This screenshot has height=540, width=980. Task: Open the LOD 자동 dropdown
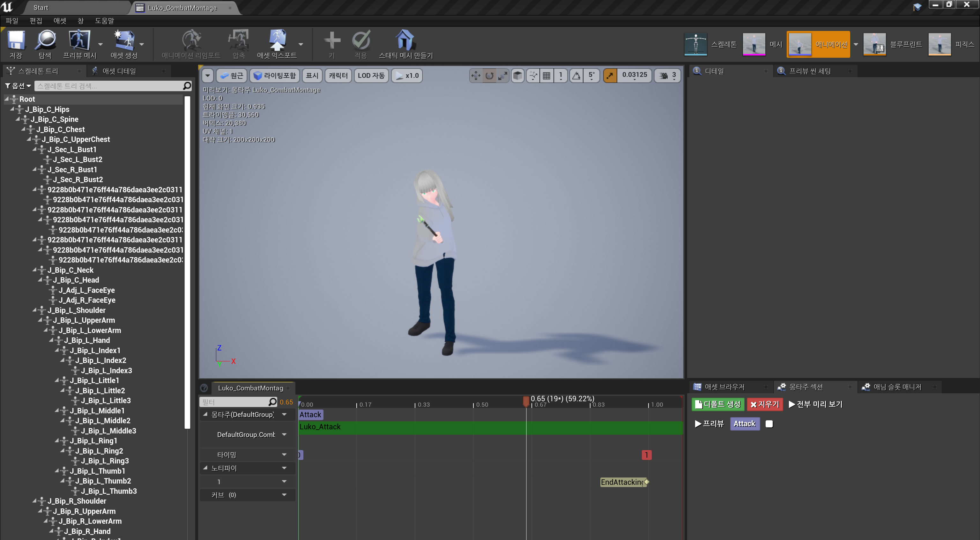click(371, 75)
